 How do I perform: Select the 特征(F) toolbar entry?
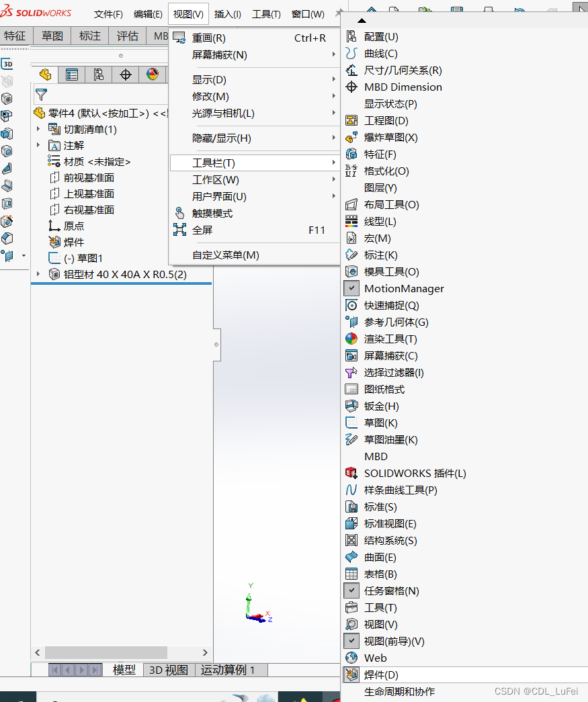pyautogui.click(x=380, y=155)
